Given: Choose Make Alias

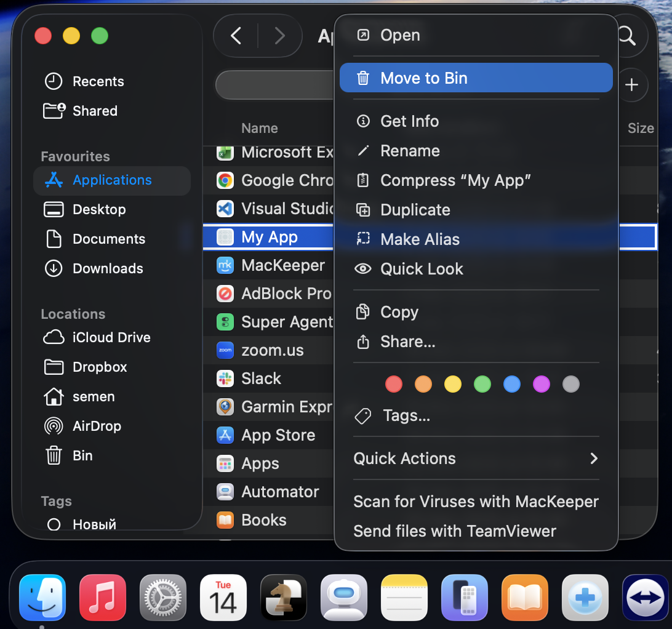Looking at the screenshot, I should pos(476,239).
